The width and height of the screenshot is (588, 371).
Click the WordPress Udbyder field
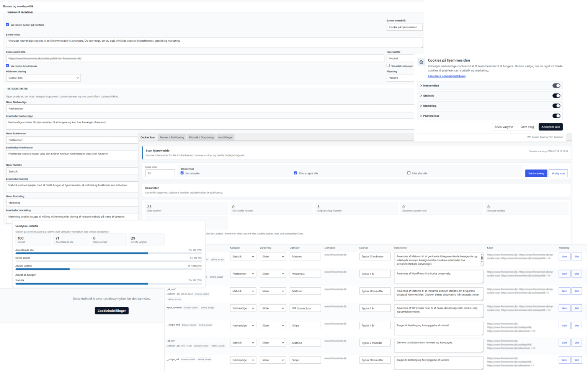(x=305, y=274)
